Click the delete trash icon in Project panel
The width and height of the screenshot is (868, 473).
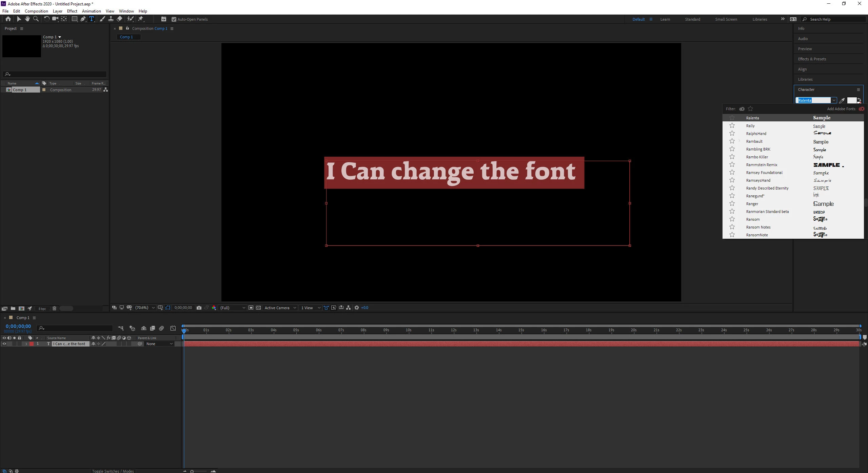click(x=54, y=309)
